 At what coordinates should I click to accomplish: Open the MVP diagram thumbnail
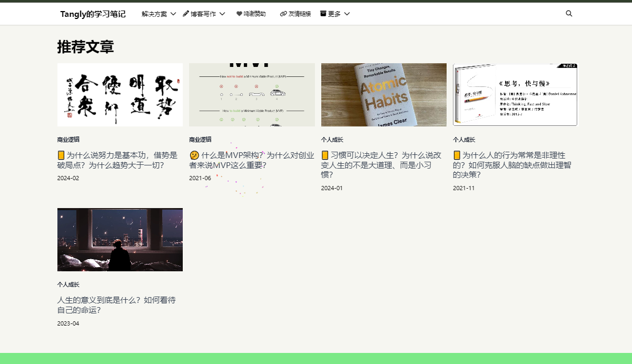(x=252, y=95)
